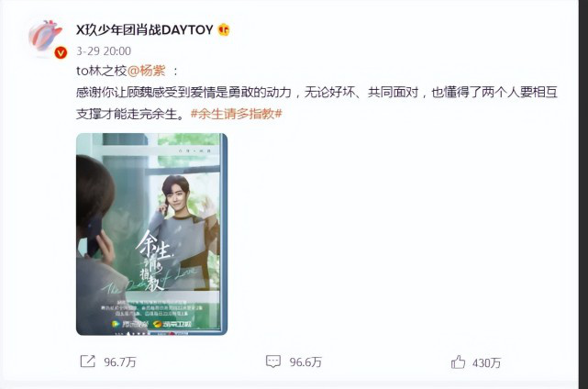
Task: Like the post with the thumbs-up icon
Action: [x=458, y=361]
